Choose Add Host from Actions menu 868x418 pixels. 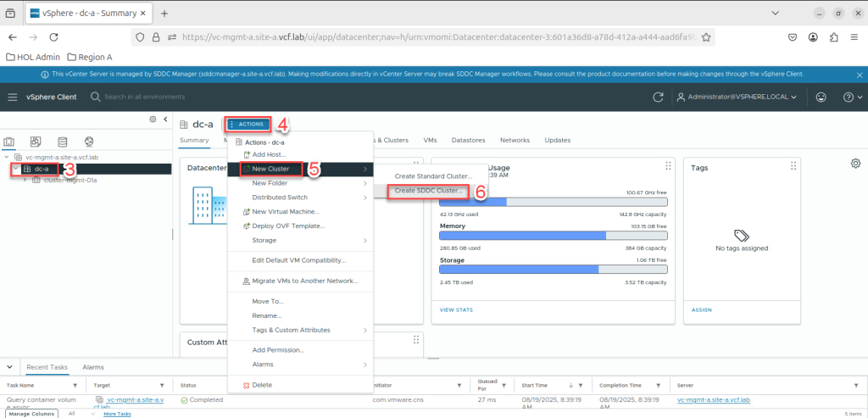click(x=301, y=154)
